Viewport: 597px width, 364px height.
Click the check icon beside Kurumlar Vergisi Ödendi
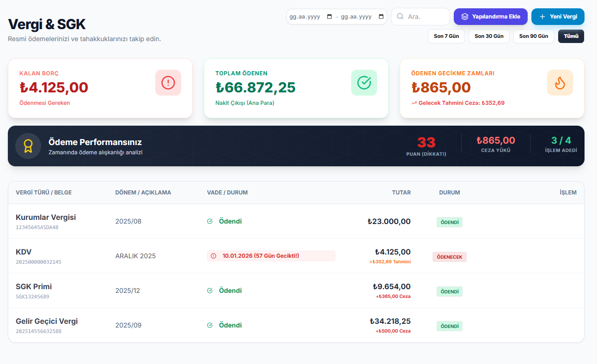(x=210, y=221)
